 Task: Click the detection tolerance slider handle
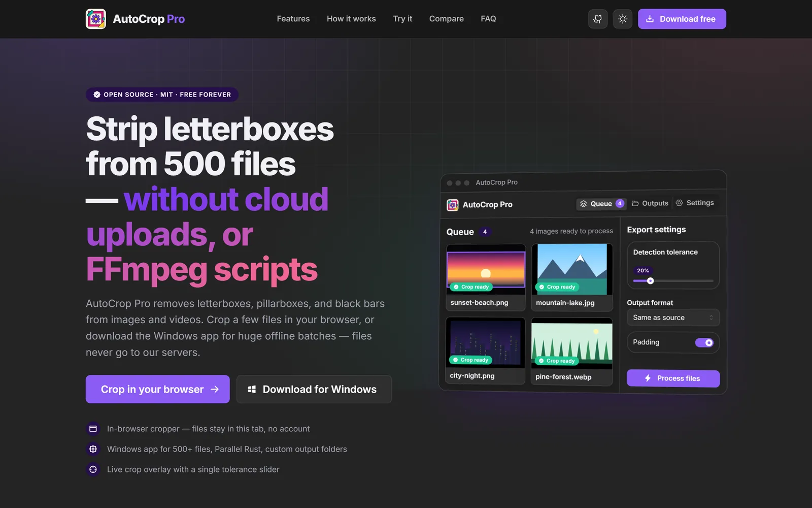650,281
